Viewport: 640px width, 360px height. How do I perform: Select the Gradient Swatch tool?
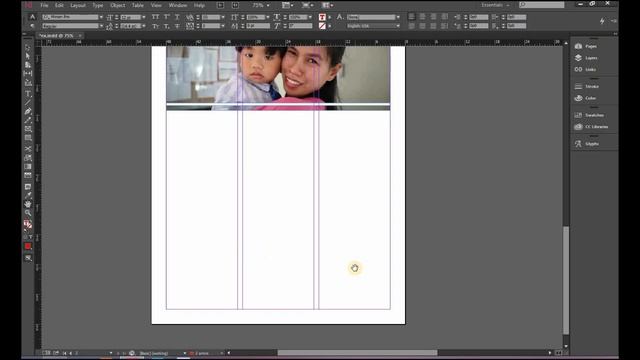point(28,167)
